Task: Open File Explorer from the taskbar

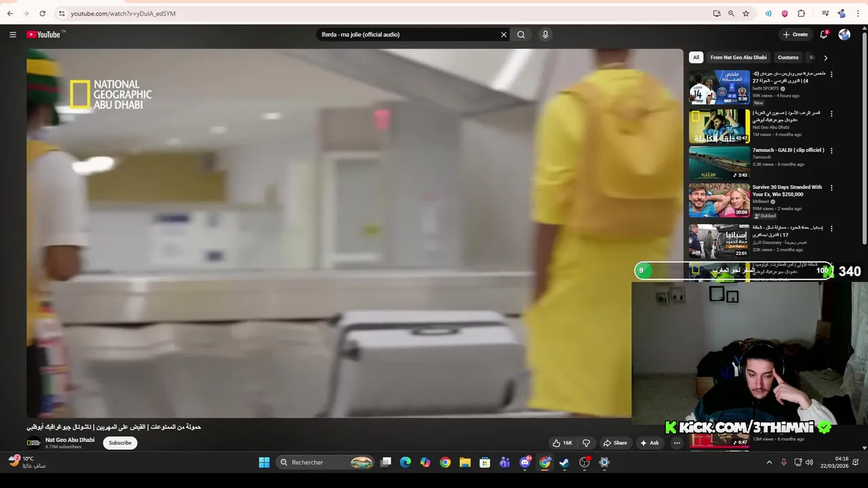Action: [465, 462]
